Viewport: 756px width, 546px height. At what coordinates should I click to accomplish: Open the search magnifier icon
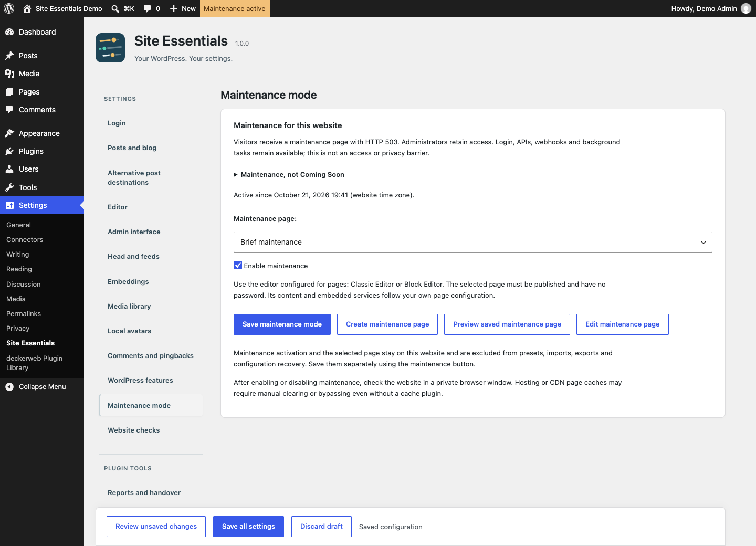(x=115, y=8)
